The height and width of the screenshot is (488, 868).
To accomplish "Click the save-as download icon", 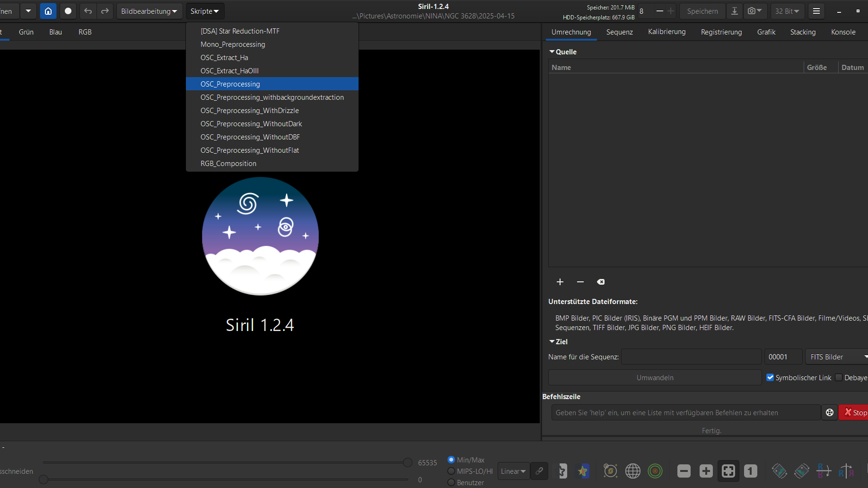I will coord(734,11).
